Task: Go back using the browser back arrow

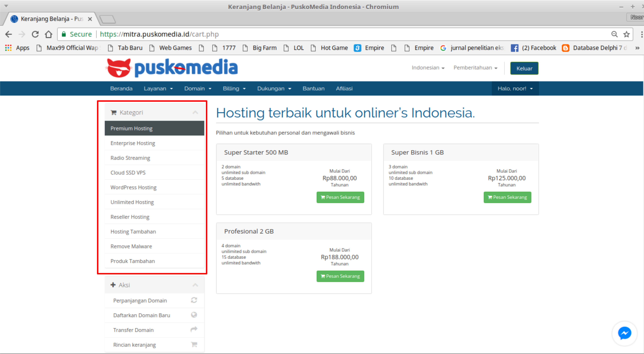Action: [8, 34]
